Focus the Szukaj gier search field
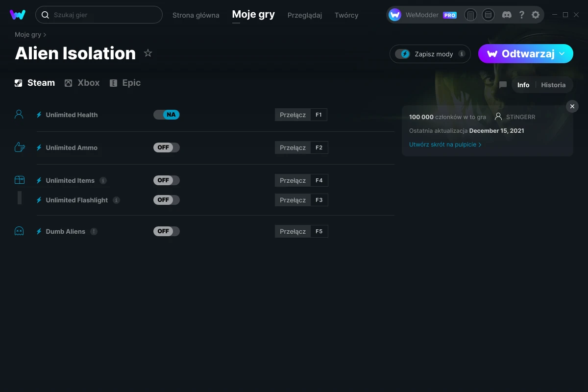 [x=99, y=15]
